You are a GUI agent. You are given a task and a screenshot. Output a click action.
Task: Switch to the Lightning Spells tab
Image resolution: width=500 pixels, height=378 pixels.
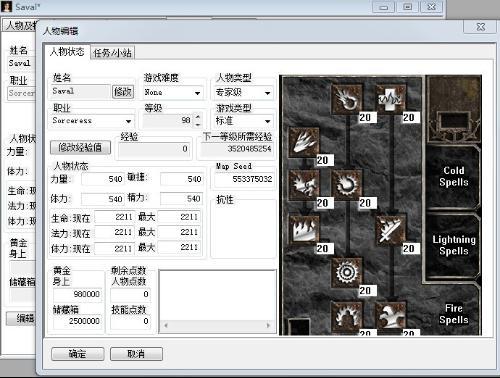click(x=453, y=245)
